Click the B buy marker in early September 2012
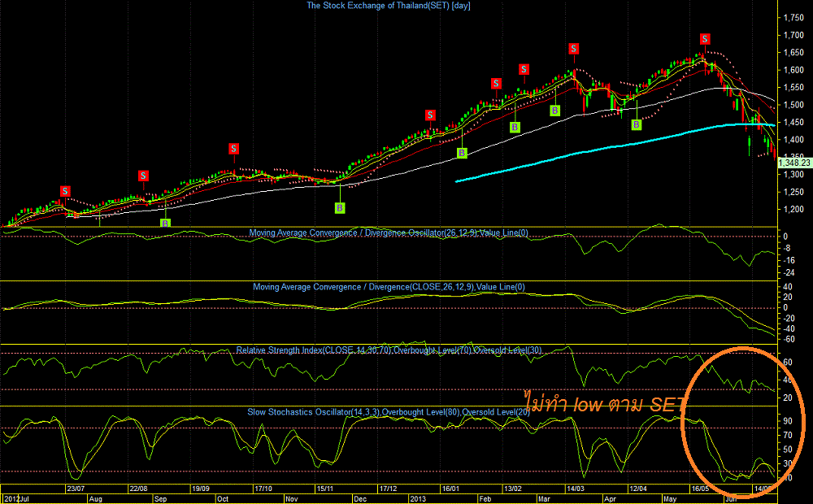Screen dimensions: 813x504 (165, 223)
